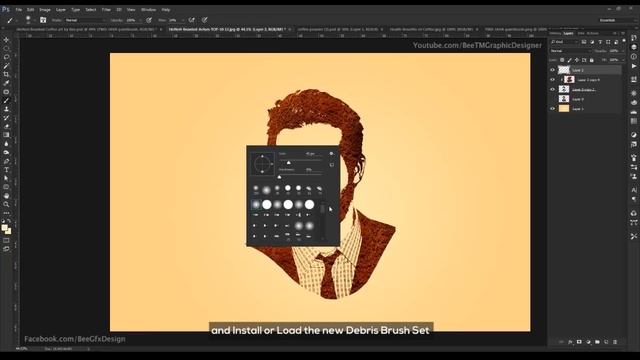The image size is (640, 360).
Task: Create new adjustment layer icon
Action: [x=588, y=342]
